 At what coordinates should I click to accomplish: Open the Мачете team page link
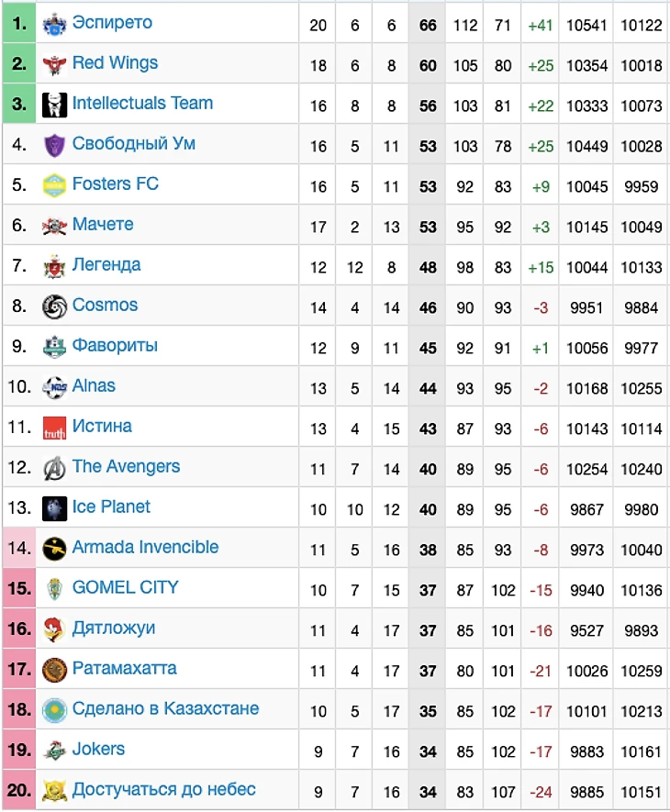pos(103,225)
